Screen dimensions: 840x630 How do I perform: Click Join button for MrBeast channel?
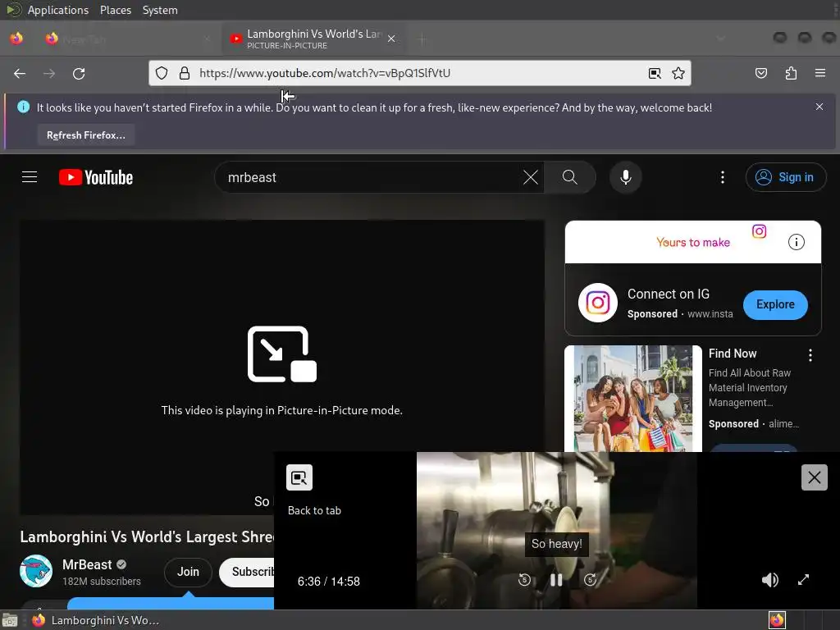pyautogui.click(x=188, y=572)
